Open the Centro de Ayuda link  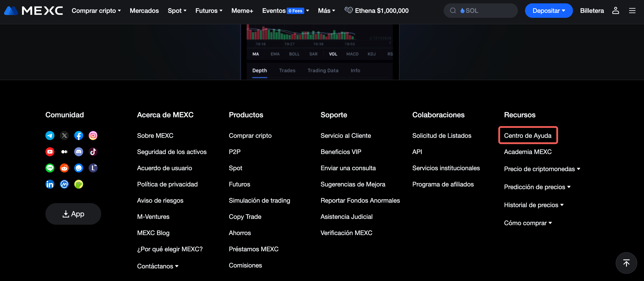click(x=528, y=136)
